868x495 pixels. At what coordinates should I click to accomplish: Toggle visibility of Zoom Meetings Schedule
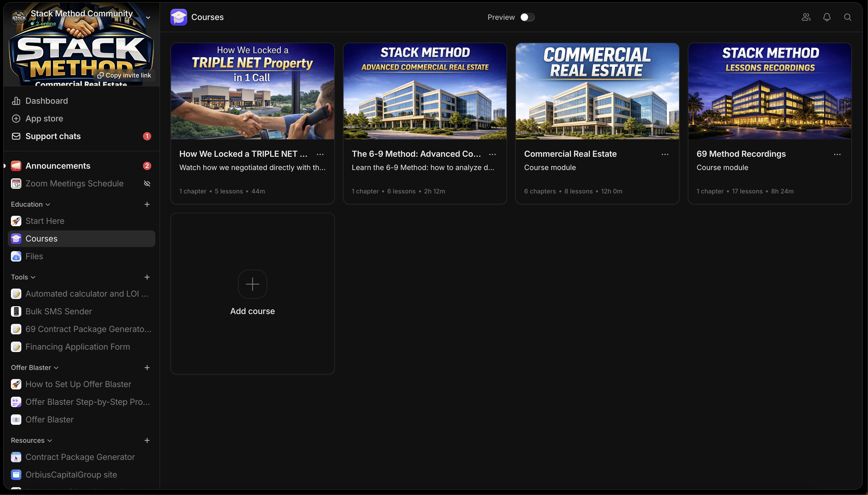pos(147,184)
